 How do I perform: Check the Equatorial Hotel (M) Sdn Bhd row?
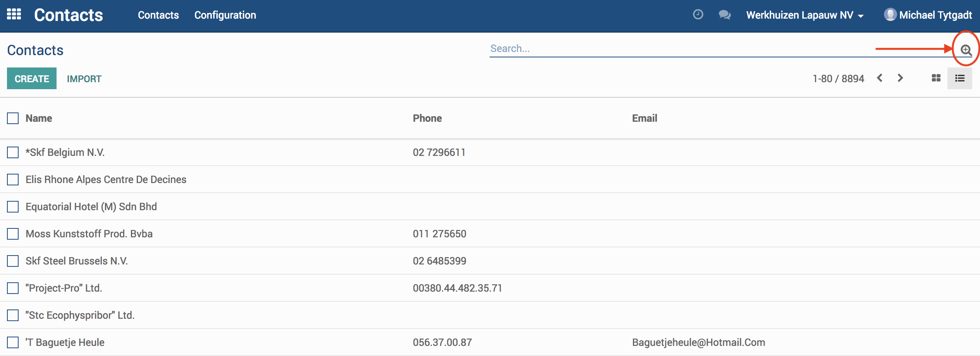13,207
